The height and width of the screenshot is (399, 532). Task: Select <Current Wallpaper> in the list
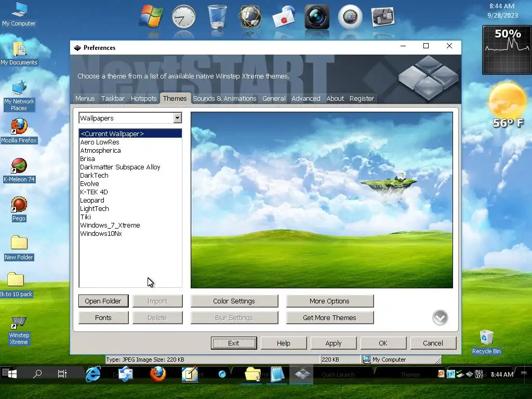point(130,134)
